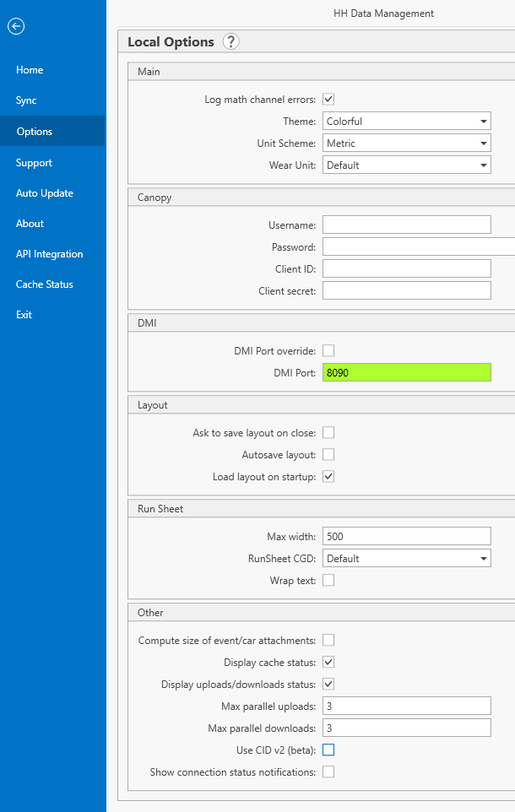
Task: Open the Theme dropdown
Action: click(x=406, y=122)
